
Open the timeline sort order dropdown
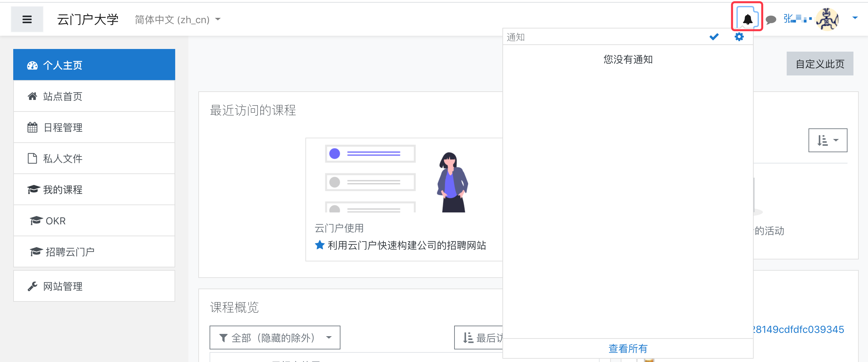point(827,140)
